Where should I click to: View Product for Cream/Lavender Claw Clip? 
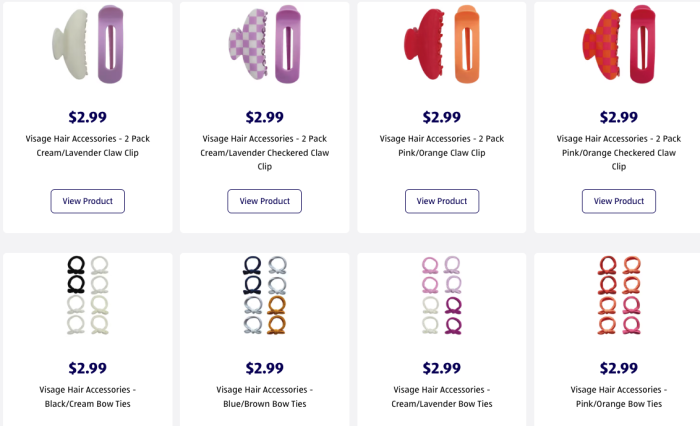88,201
